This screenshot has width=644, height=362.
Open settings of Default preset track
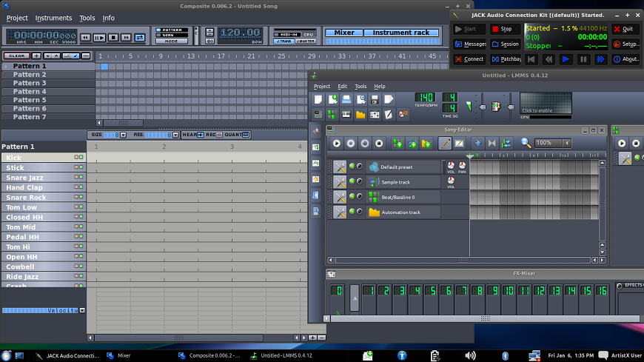tap(340, 167)
